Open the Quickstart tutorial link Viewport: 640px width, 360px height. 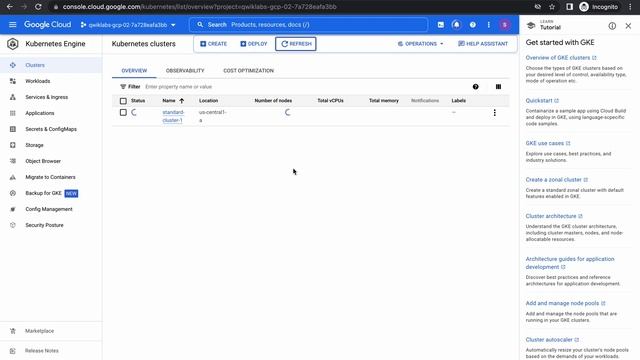pyautogui.click(x=542, y=100)
